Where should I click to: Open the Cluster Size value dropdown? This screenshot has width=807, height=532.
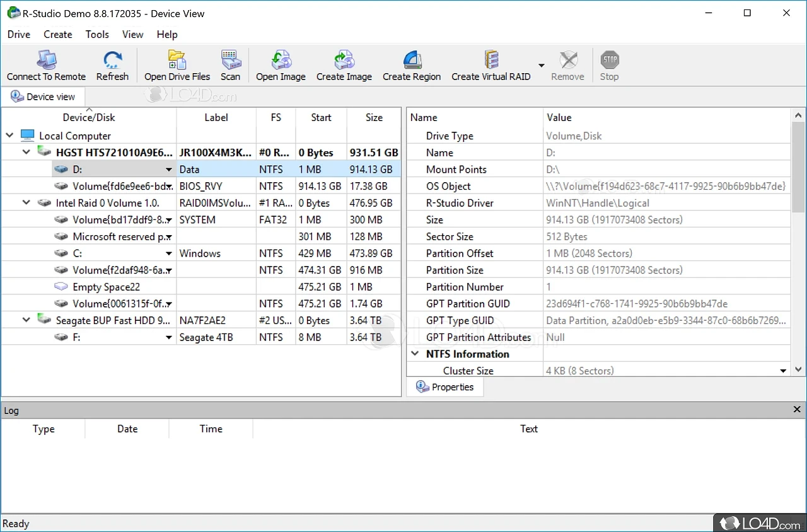point(783,371)
